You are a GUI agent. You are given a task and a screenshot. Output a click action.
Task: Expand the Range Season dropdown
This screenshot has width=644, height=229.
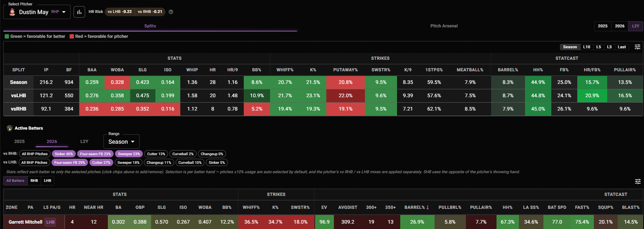tap(122, 142)
